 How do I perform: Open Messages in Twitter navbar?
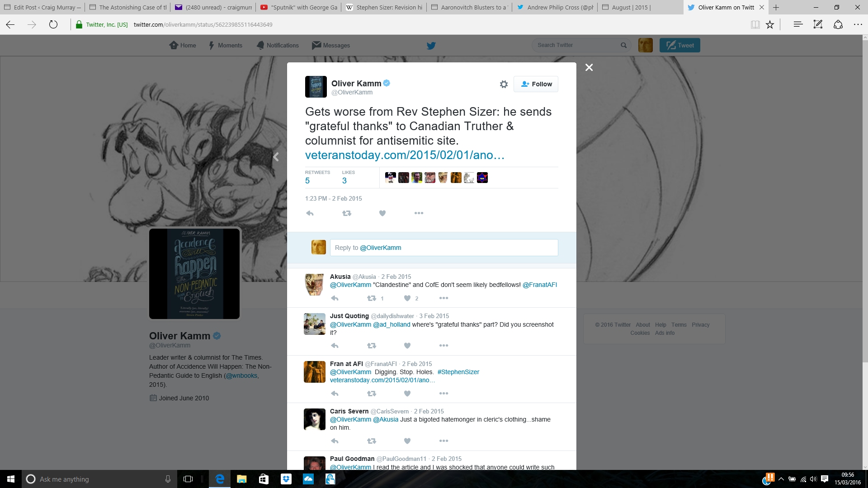(331, 45)
